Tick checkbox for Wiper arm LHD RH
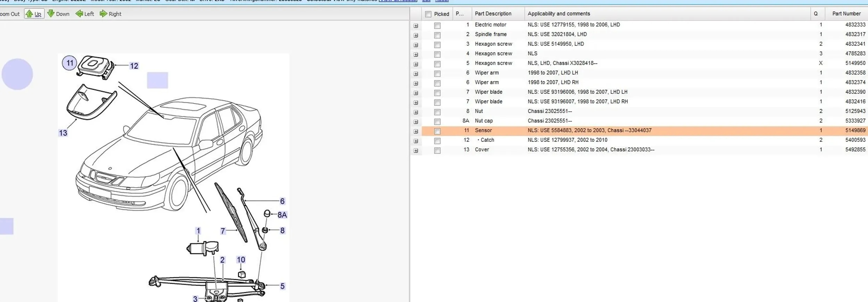The image size is (868, 302). (x=437, y=83)
